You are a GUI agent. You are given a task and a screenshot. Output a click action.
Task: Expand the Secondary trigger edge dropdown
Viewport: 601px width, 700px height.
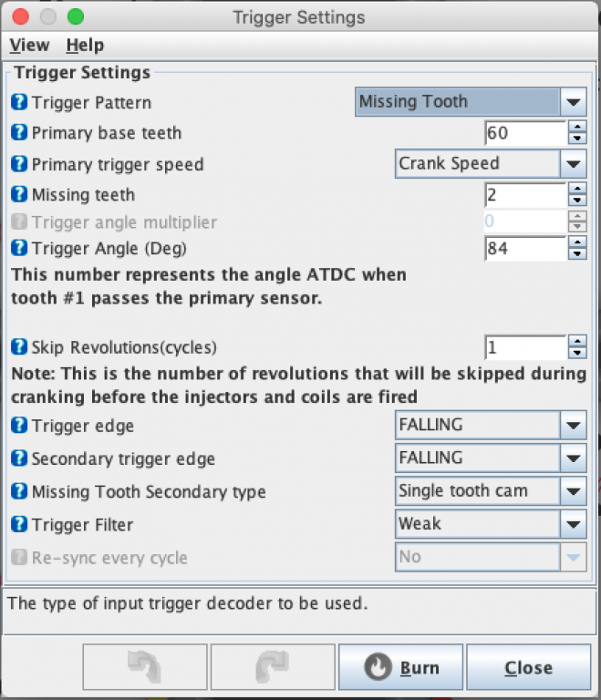tap(573, 458)
